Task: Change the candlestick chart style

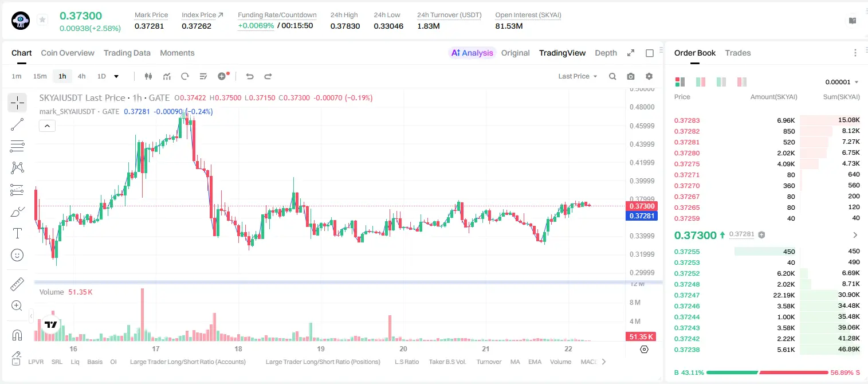Action: point(149,76)
